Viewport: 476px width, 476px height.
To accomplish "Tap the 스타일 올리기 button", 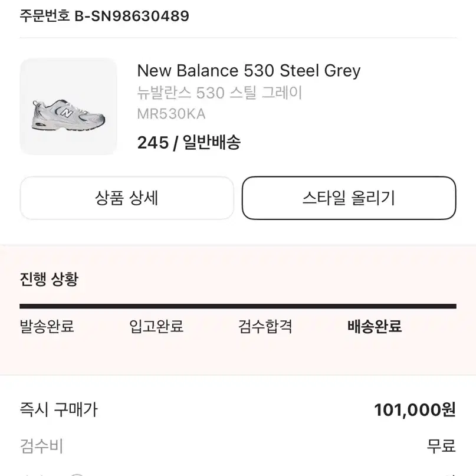I will coord(349,198).
